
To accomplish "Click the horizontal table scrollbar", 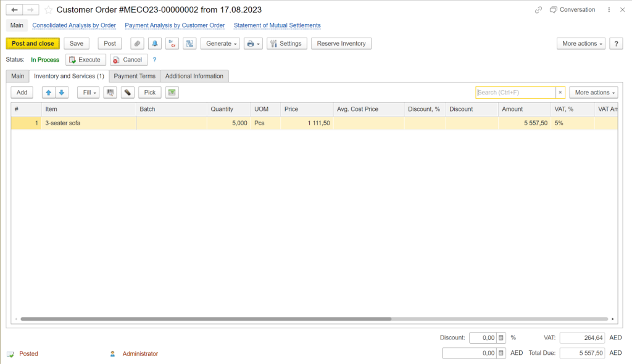I will click(x=206, y=319).
